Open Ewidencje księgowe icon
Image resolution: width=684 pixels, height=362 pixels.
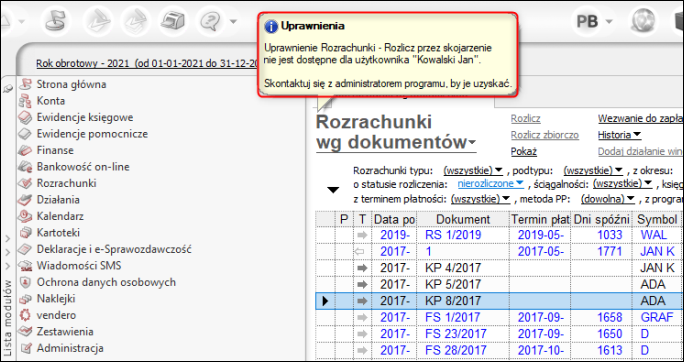pos(25,117)
